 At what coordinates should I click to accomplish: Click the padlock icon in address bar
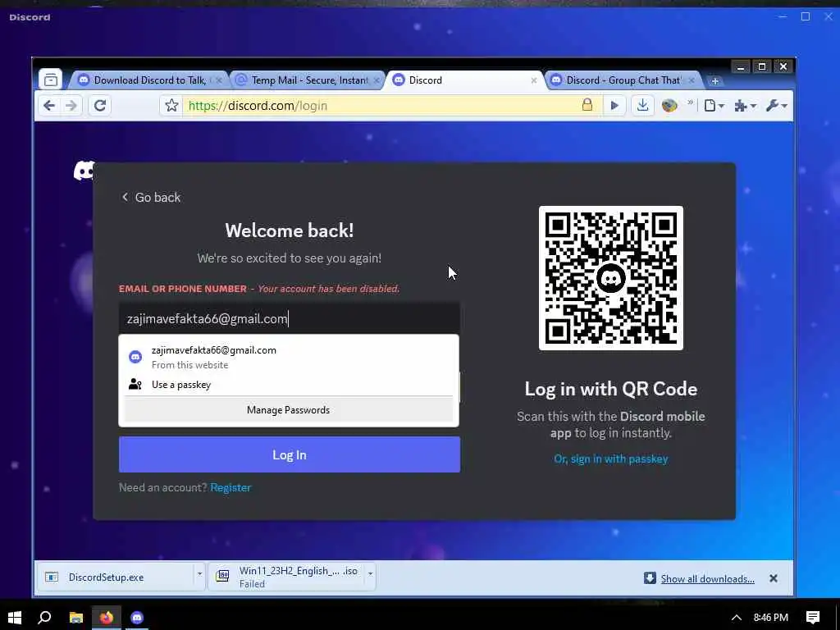(587, 105)
